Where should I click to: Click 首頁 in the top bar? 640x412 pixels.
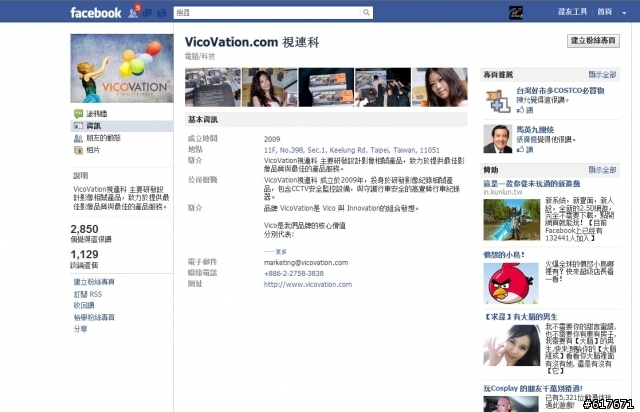tap(604, 12)
